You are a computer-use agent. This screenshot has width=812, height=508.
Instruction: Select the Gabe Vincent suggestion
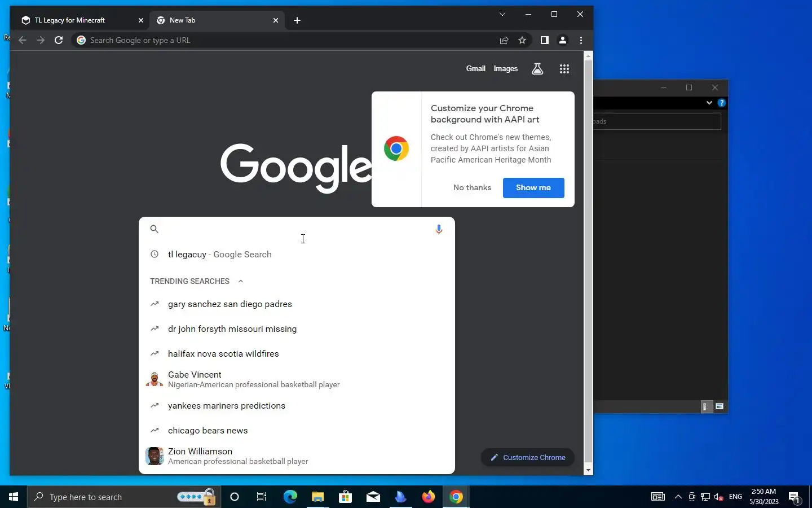(297, 379)
